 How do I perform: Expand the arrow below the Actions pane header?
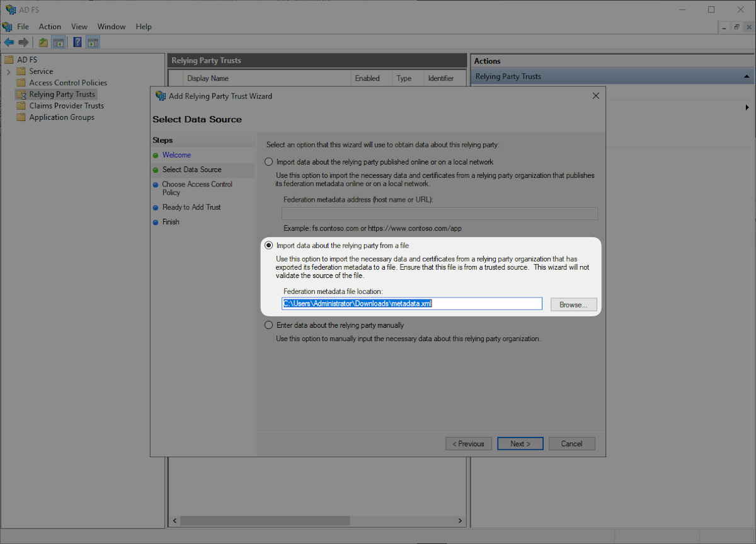747,107
